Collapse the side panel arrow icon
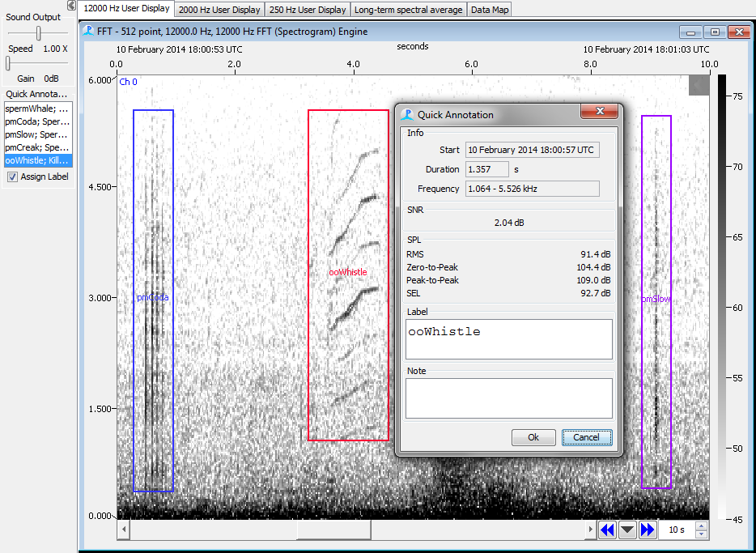Screen dimensions: 756x553 (71, 6)
